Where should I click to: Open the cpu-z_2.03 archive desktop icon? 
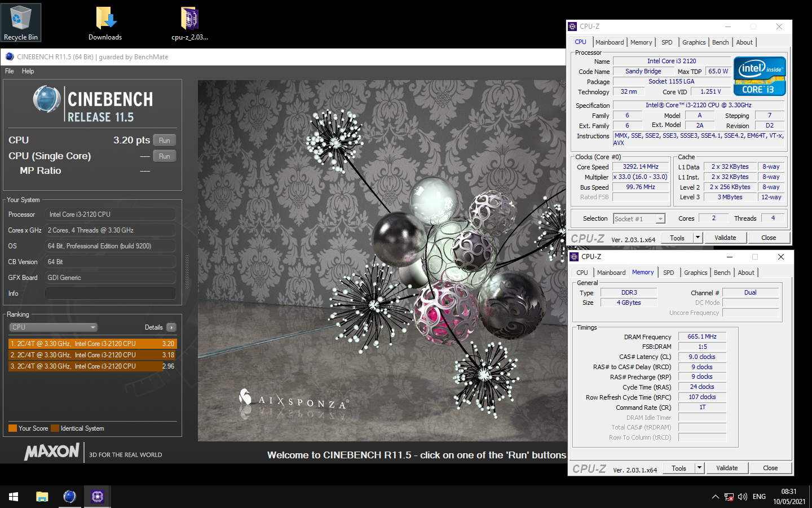pos(189,24)
